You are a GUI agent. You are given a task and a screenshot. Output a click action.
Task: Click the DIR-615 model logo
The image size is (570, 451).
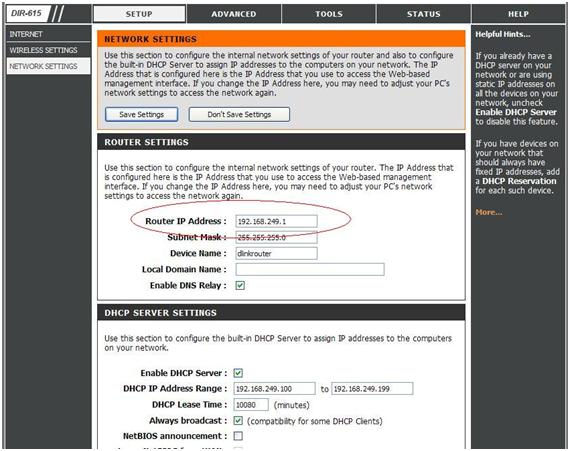pos(27,13)
